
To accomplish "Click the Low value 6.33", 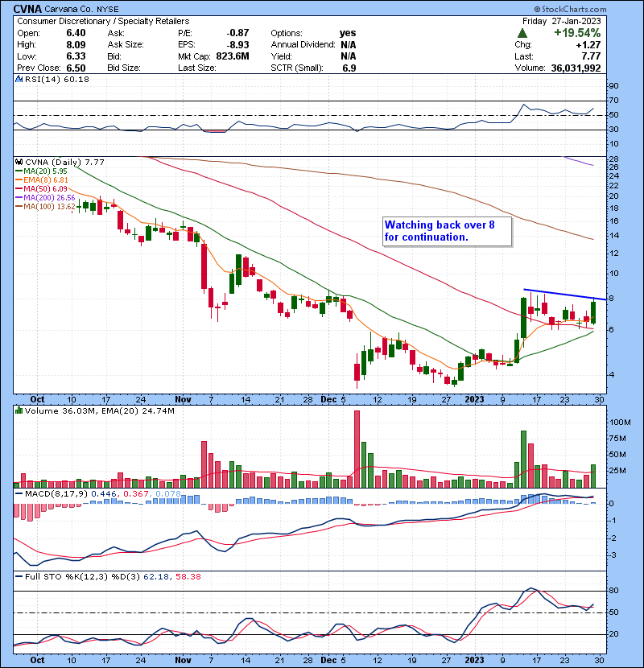I will tap(76, 56).
